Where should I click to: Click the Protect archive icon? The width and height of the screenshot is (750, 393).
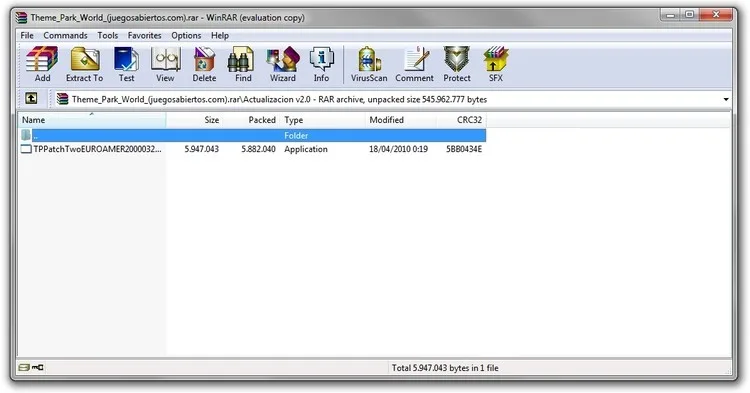tap(457, 65)
